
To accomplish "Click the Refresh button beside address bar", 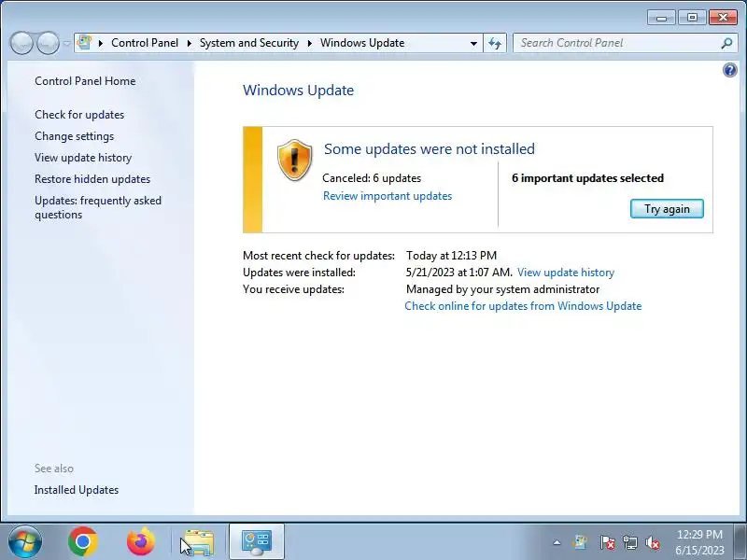I will coord(495,43).
